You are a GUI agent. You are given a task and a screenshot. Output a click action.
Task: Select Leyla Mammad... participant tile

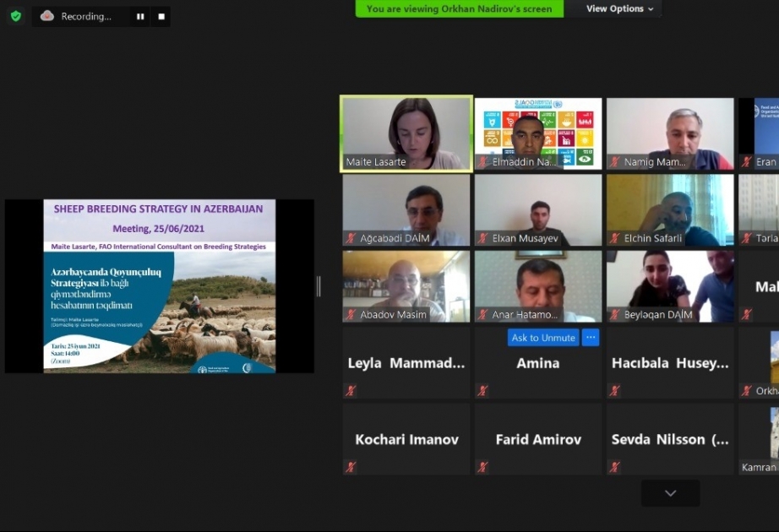406,363
